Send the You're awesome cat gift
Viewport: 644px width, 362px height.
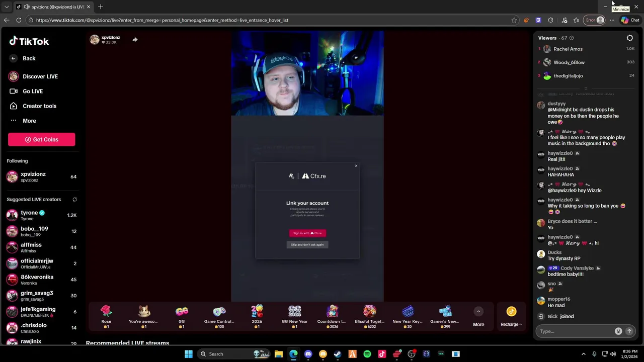[x=144, y=317]
